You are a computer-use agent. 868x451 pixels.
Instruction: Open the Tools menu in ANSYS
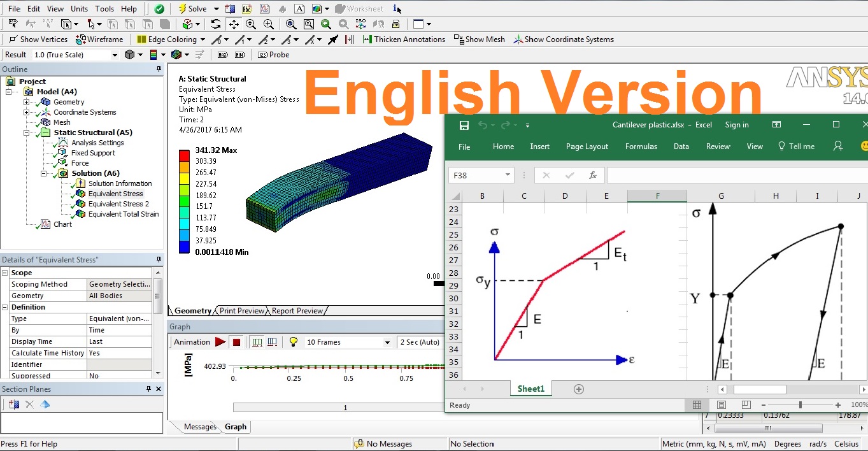pyautogui.click(x=104, y=9)
